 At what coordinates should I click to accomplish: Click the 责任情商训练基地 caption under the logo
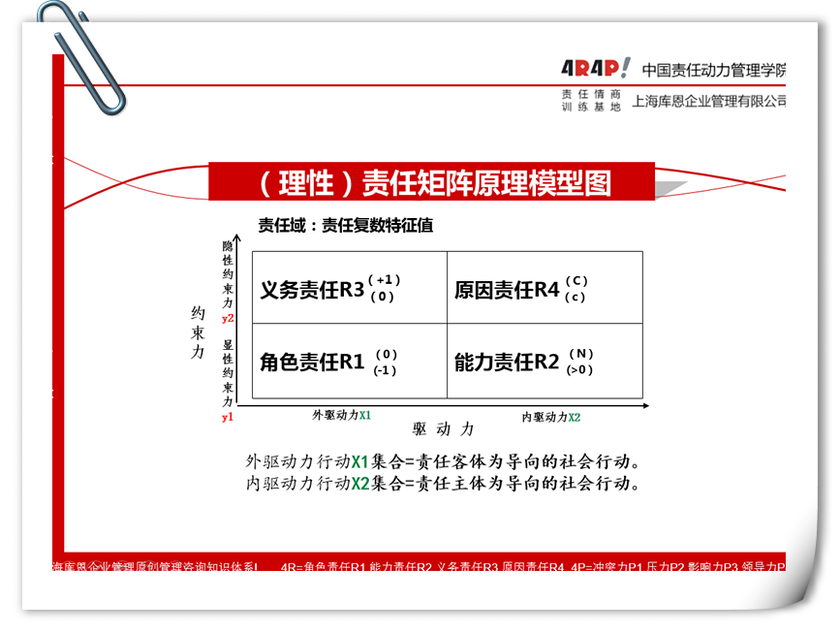(x=590, y=101)
